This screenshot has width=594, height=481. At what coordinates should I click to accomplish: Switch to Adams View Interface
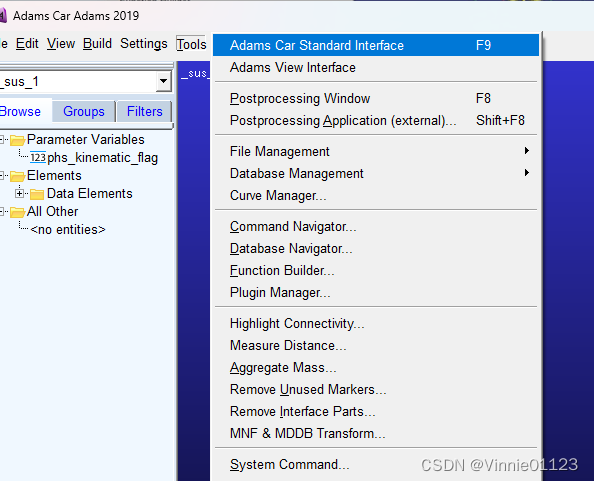376,67
